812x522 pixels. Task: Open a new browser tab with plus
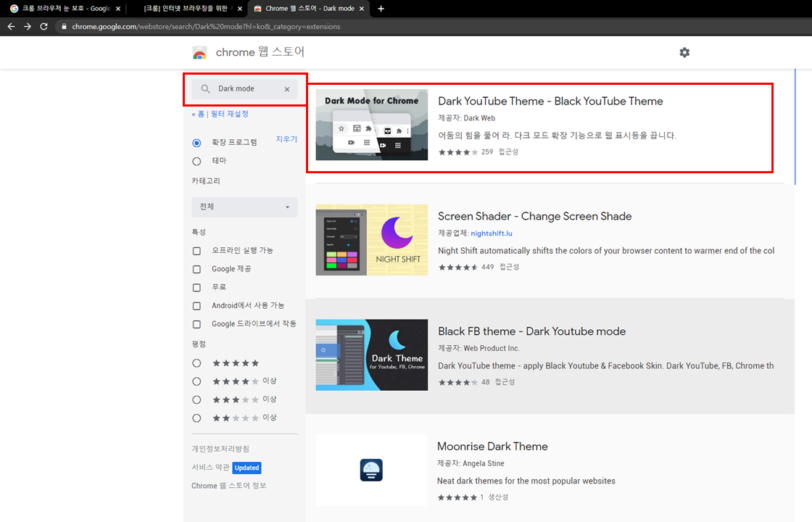[381, 8]
